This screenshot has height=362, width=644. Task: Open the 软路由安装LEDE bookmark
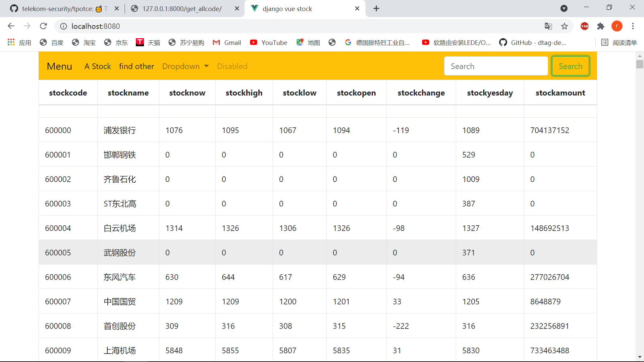point(457,43)
